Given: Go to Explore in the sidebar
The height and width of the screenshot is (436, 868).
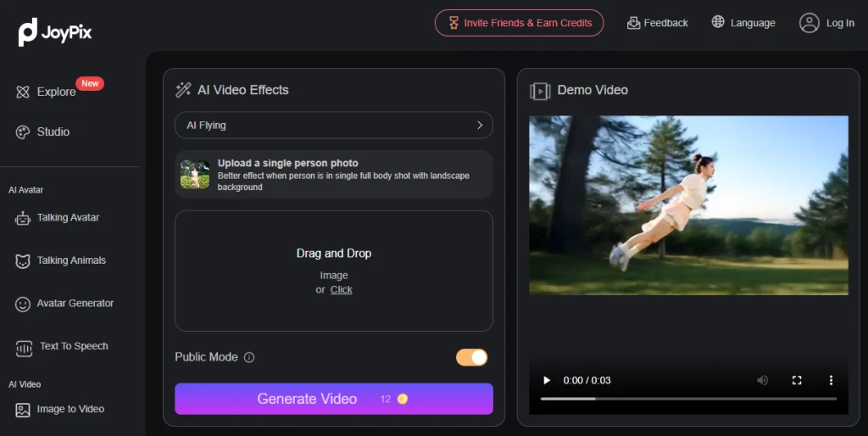Looking at the screenshot, I should (x=57, y=92).
